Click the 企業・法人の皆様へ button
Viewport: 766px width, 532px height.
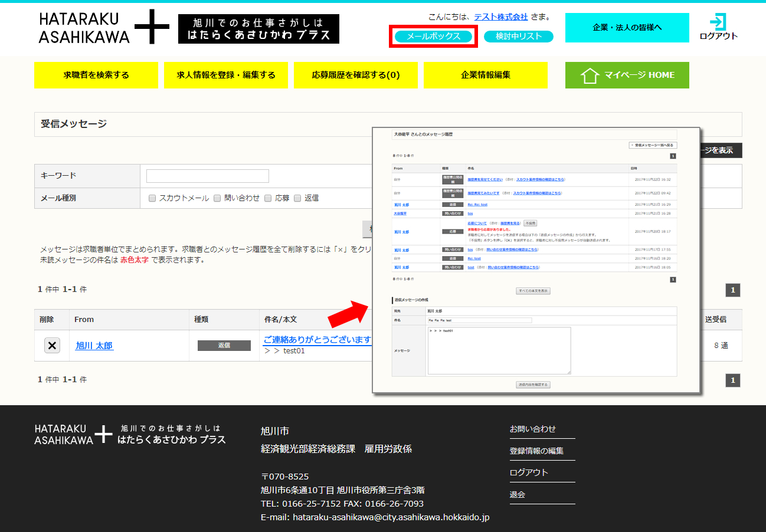click(627, 28)
